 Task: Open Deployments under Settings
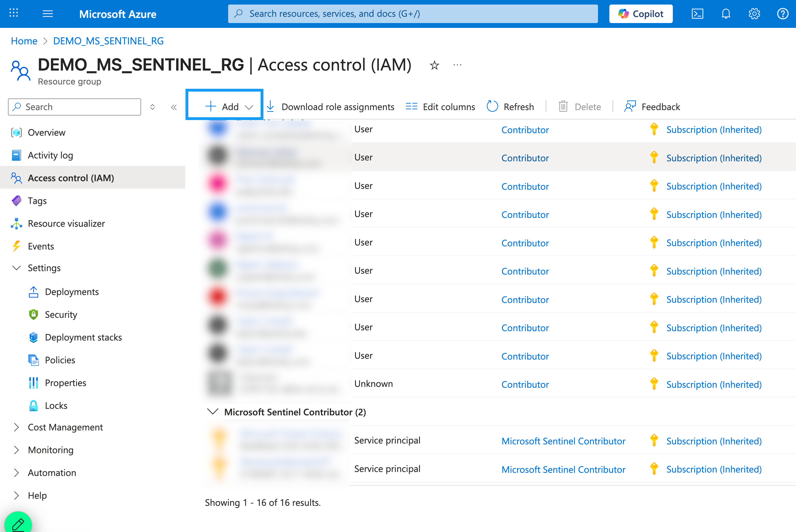coord(72,292)
